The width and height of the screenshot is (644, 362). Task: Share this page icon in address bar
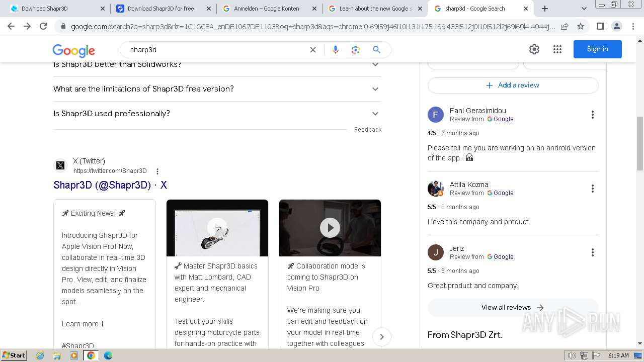point(565,26)
